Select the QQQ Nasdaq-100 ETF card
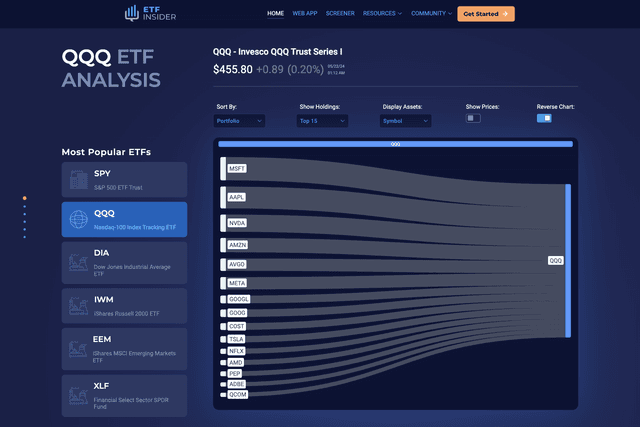Viewport: 640px width, 427px height. click(x=124, y=220)
